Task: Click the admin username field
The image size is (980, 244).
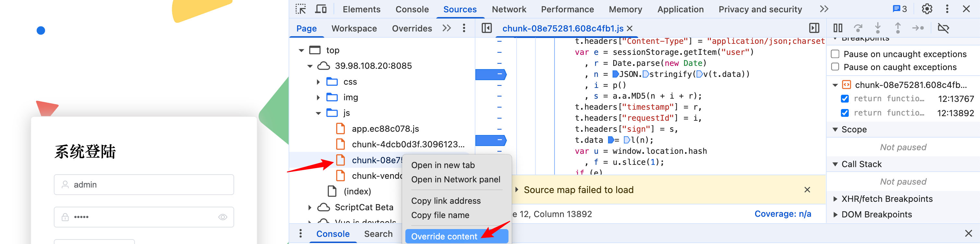Action: (144, 185)
